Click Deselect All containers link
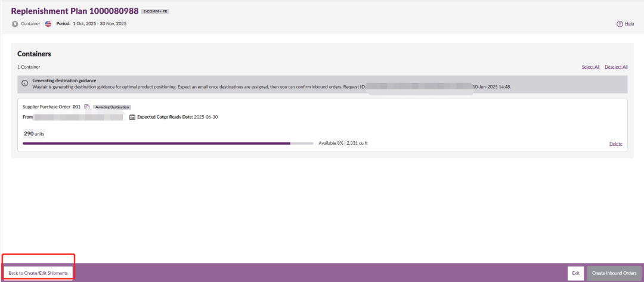 tap(616, 67)
